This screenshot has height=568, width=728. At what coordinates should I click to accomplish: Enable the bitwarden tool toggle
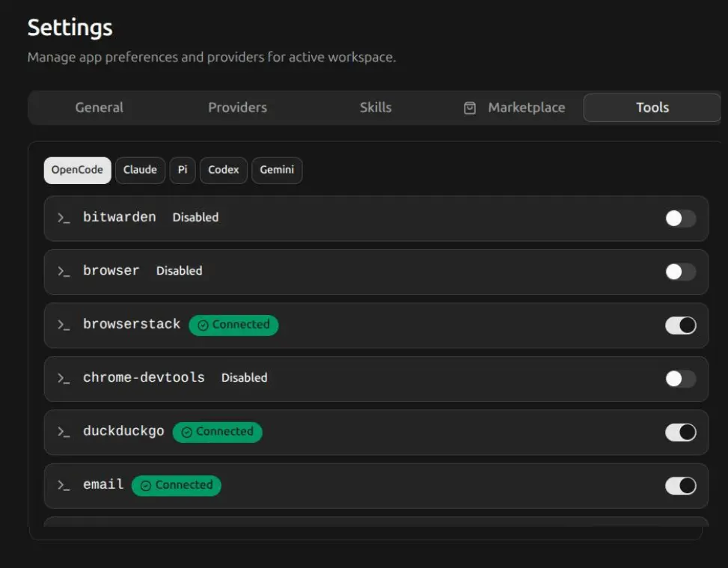(680, 219)
